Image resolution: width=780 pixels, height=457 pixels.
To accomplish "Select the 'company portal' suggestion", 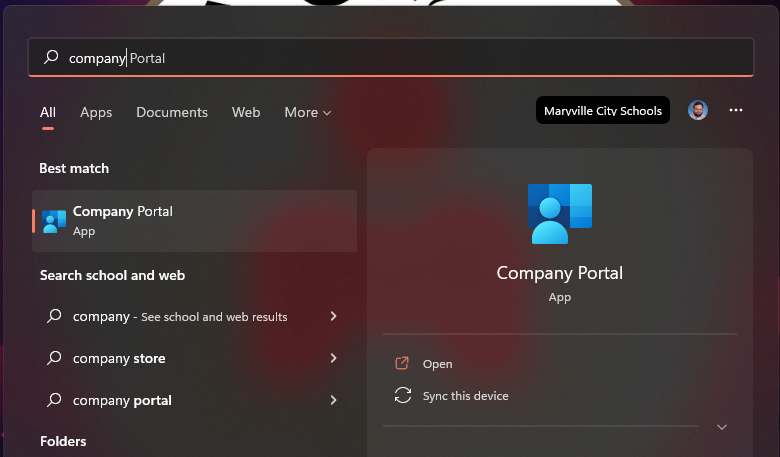I will pyautogui.click(x=195, y=400).
